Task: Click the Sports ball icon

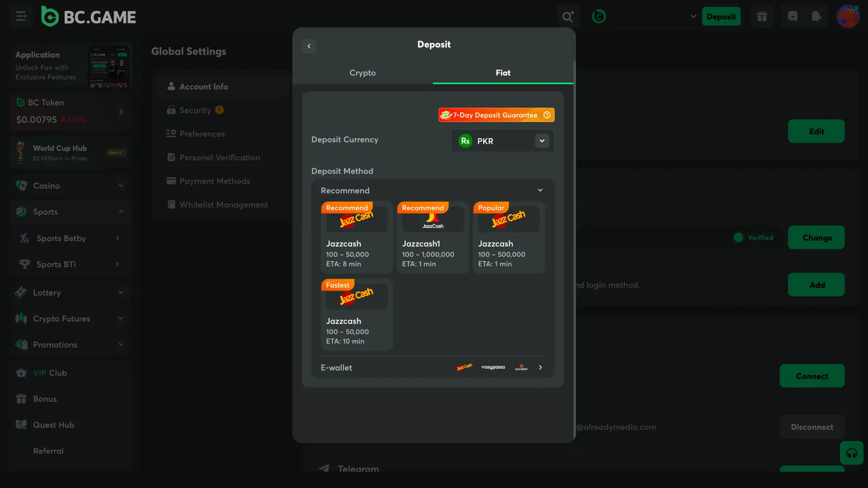Action: pos(21,211)
